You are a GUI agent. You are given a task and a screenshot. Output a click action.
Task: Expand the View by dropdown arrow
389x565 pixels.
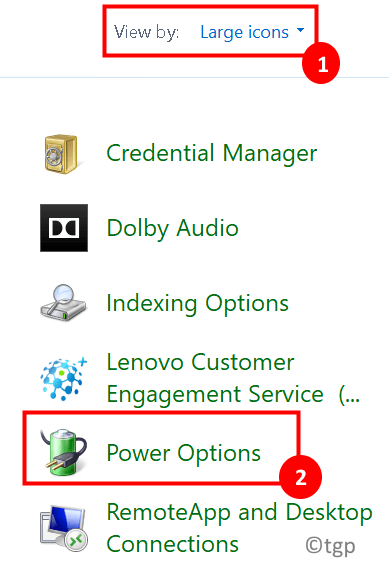click(300, 30)
